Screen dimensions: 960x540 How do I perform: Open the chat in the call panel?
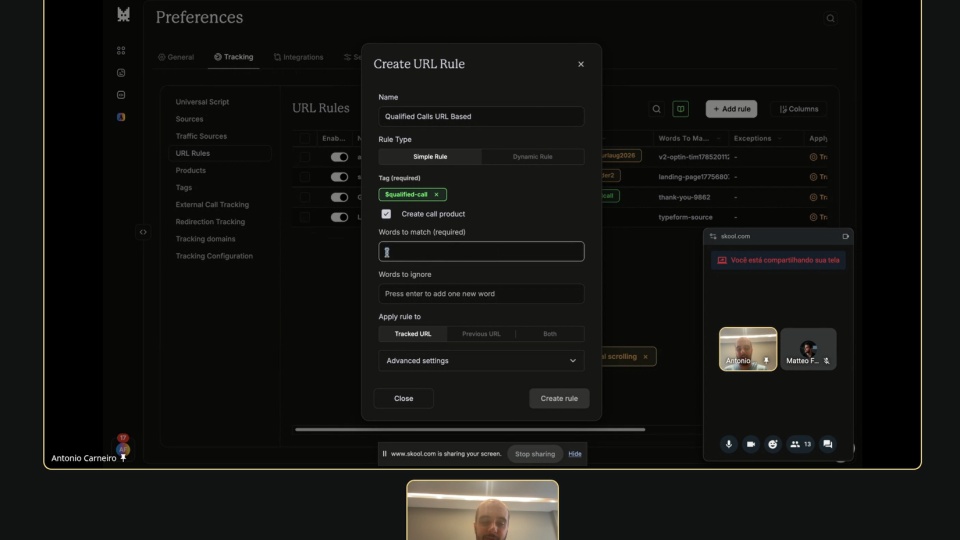(x=828, y=444)
